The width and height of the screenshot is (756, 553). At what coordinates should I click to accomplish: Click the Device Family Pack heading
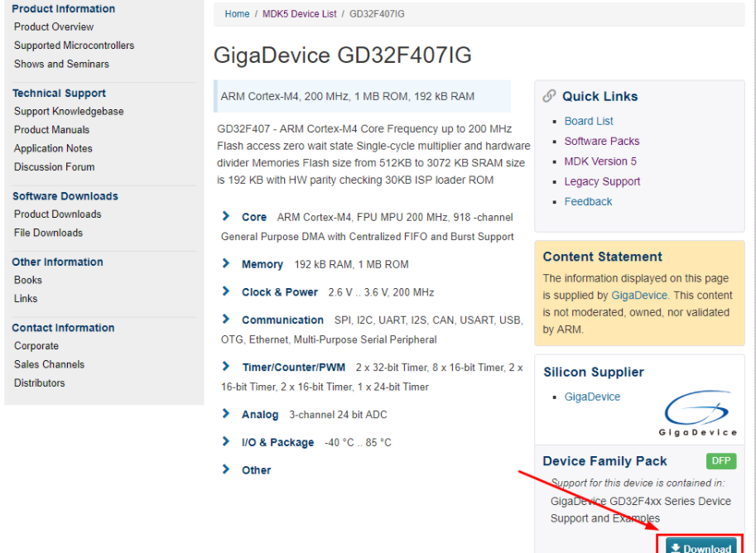pyautogui.click(x=604, y=461)
